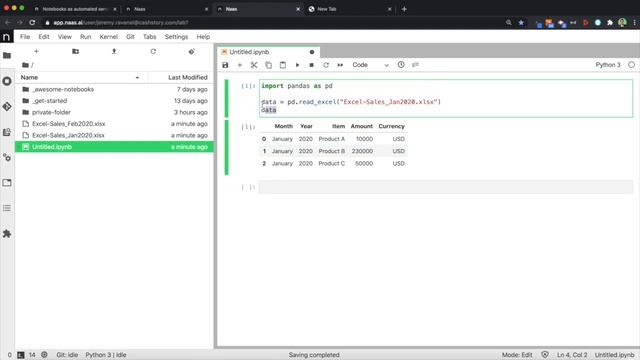This screenshot has height=360, width=640.
Task: Select the Untitled.ipynb notebook tab
Action: [x=268, y=52]
